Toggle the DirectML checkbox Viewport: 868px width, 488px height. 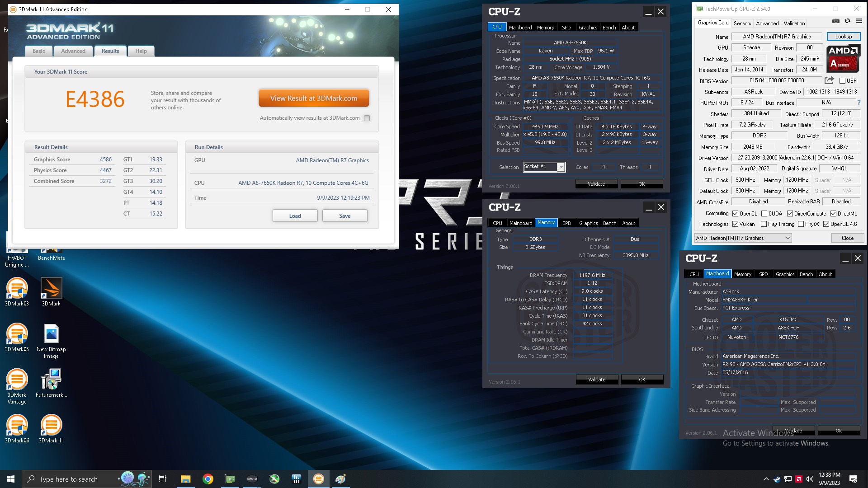pos(834,214)
